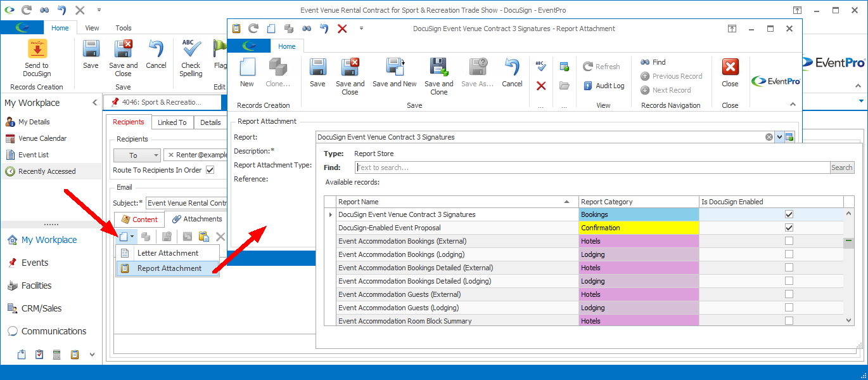Image resolution: width=868 pixels, height=380 pixels.
Task: Toggle Route To Recipients In Order checkbox
Action: [x=210, y=170]
